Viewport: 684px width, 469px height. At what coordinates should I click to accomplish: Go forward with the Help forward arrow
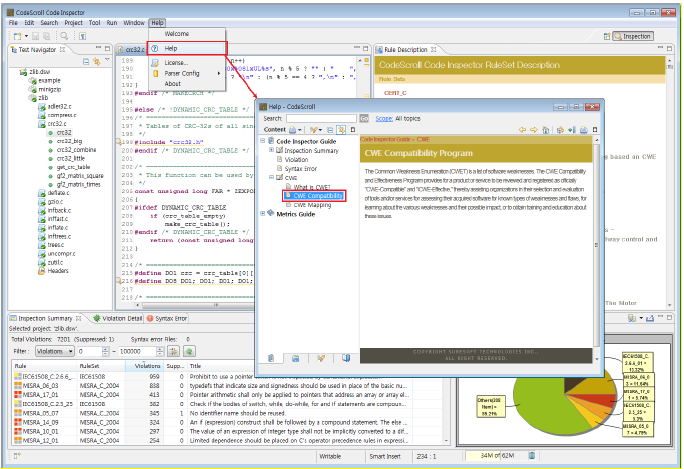point(534,130)
